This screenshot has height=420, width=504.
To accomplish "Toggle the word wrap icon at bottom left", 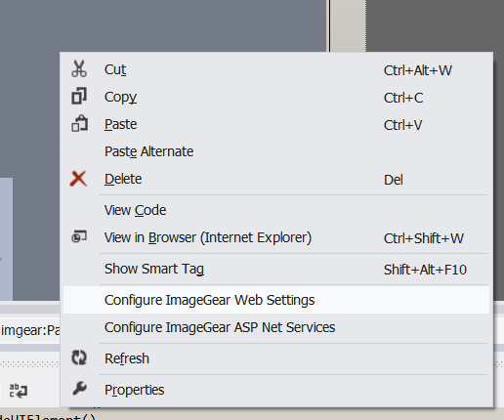I will coord(19,391).
